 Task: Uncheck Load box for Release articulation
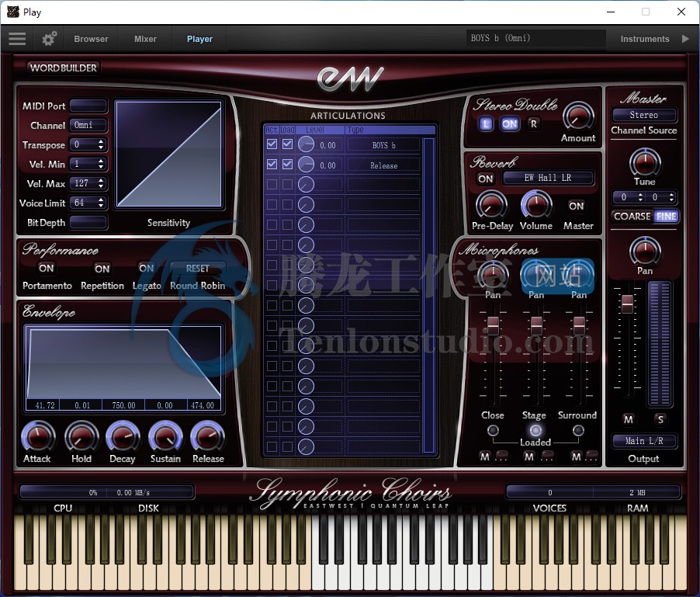click(x=287, y=165)
